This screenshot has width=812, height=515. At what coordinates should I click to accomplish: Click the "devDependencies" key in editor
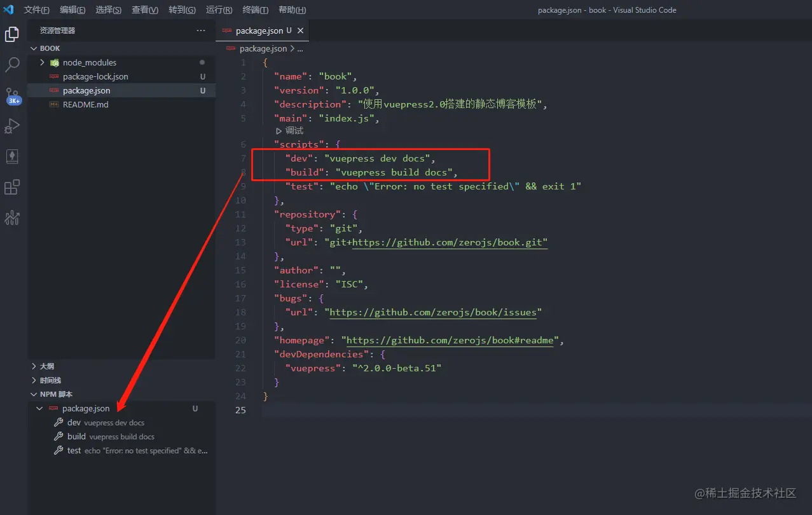click(x=321, y=354)
